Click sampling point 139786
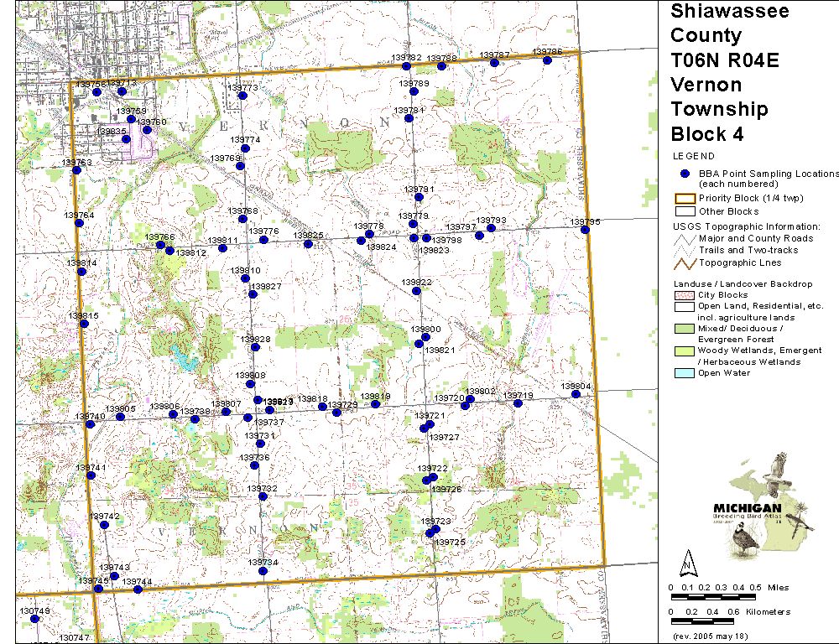This screenshot has width=839, height=644. [547, 60]
